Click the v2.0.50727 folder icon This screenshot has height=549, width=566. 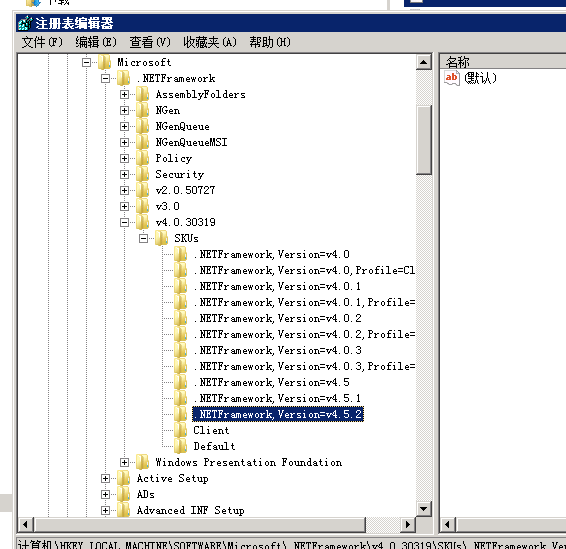pos(142,190)
